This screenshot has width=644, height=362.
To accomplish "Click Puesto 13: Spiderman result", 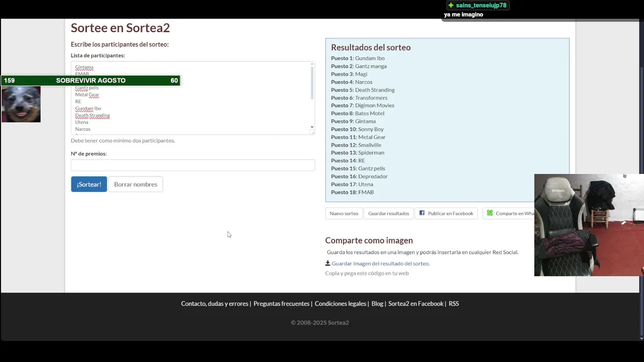I will click(x=358, y=153).
